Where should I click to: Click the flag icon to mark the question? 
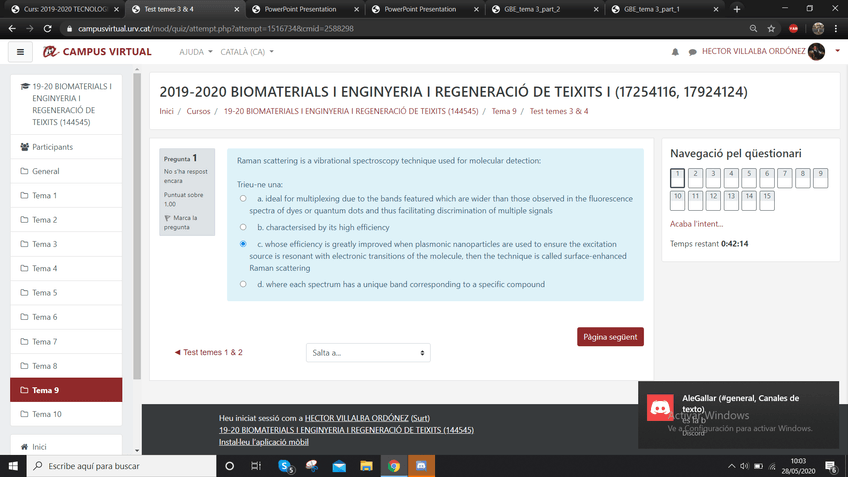click(168, 218)
